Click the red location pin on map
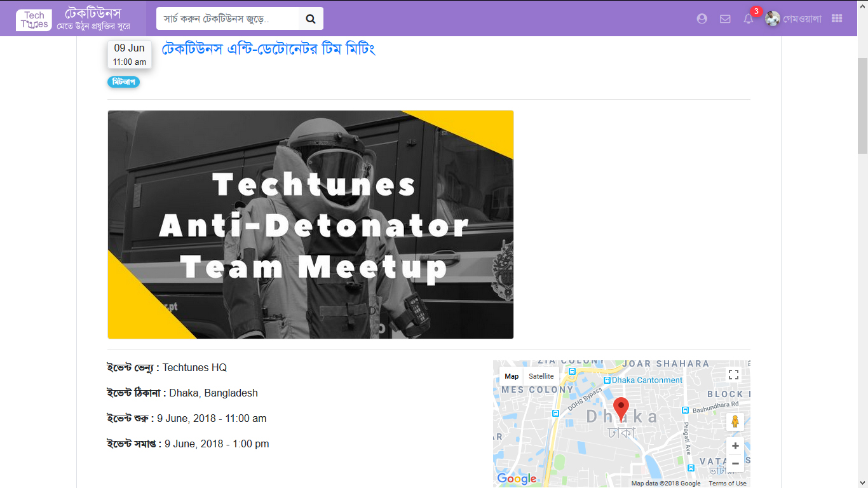 621,409
